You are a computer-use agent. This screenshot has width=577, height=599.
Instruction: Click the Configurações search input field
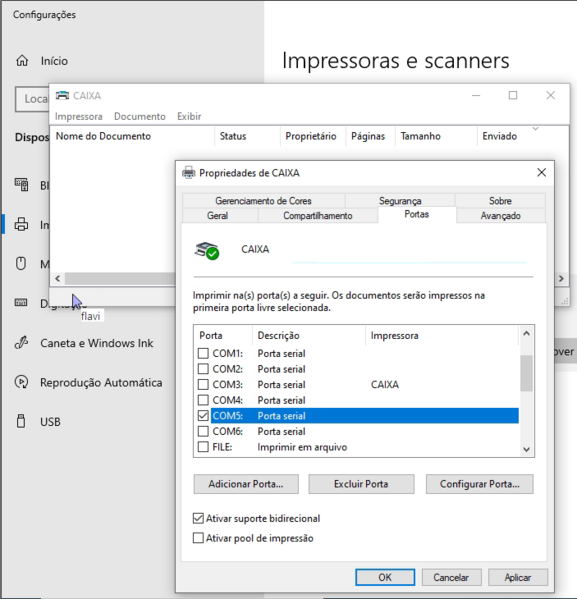click(x=32, y=99)
